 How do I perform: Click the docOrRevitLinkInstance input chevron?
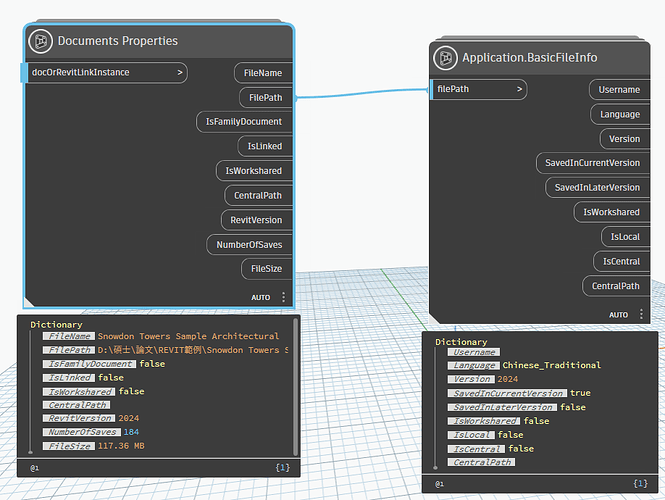180,73
